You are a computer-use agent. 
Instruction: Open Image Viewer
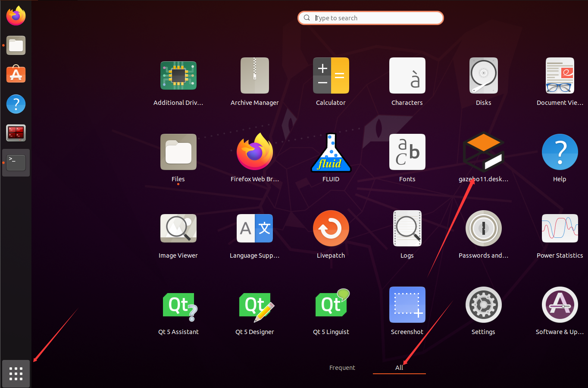(178, 228)
